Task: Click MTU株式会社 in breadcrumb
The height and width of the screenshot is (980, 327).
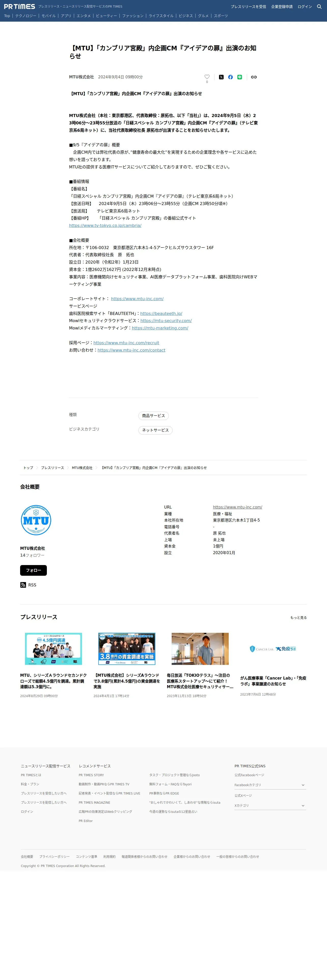Action: pyautogui.click(x=82, y=468)
